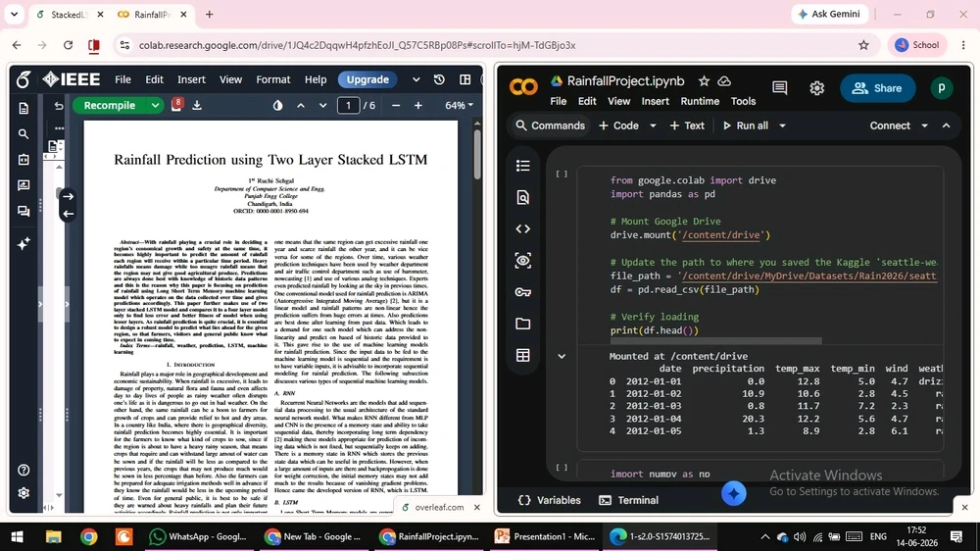Image resolution: width=980 pixels, height=551 pixels.
Task: Open Colab table of contents icon
Action: pyautogui.click(x=523, y=166)
